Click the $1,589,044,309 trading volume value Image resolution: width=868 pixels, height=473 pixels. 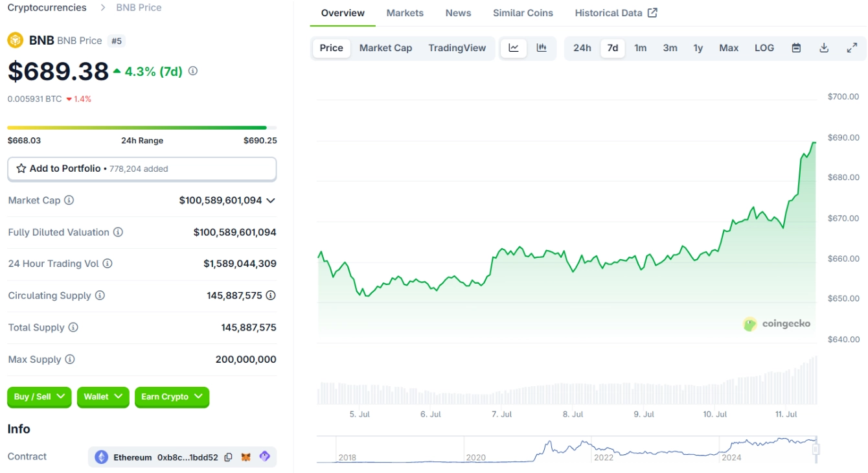[x=240, y=264]
